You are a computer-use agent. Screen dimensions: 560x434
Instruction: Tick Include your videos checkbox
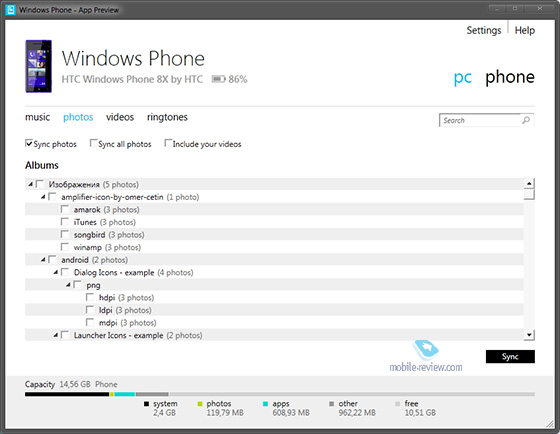click(168, 143)
